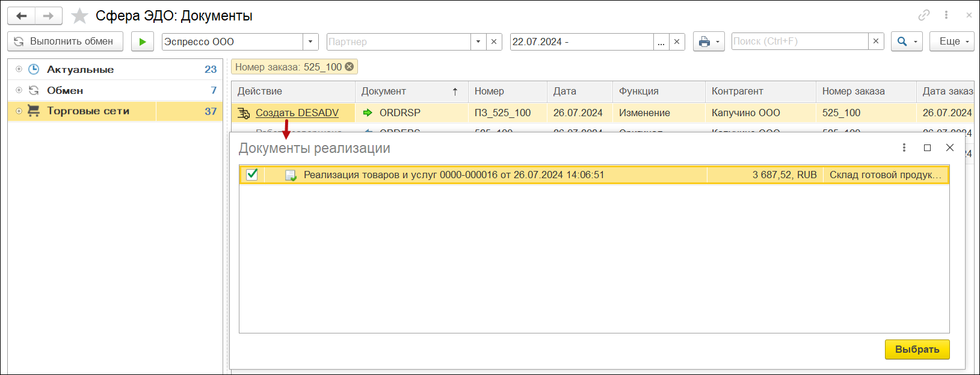Click the Партнер input field
Viewport: 980px width, 375px height.
(398, 42)
